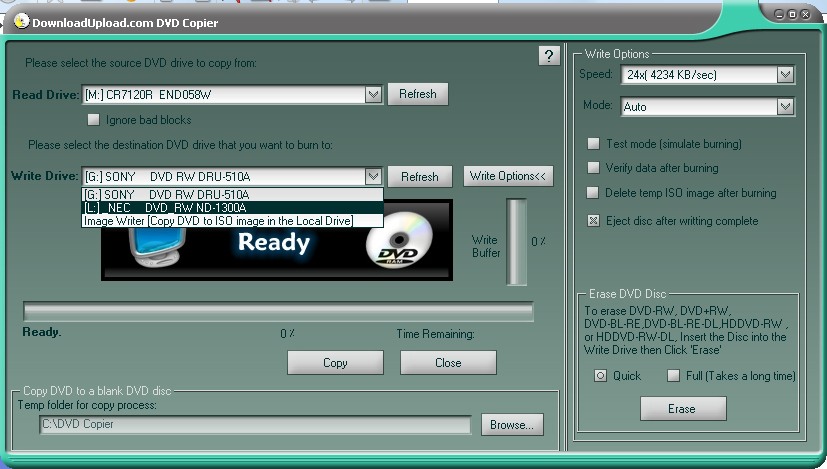The height and width of the screenshot is (469, 827).
Task: Check Delete temp ISO image after burning
Action: tap(593, 193)
